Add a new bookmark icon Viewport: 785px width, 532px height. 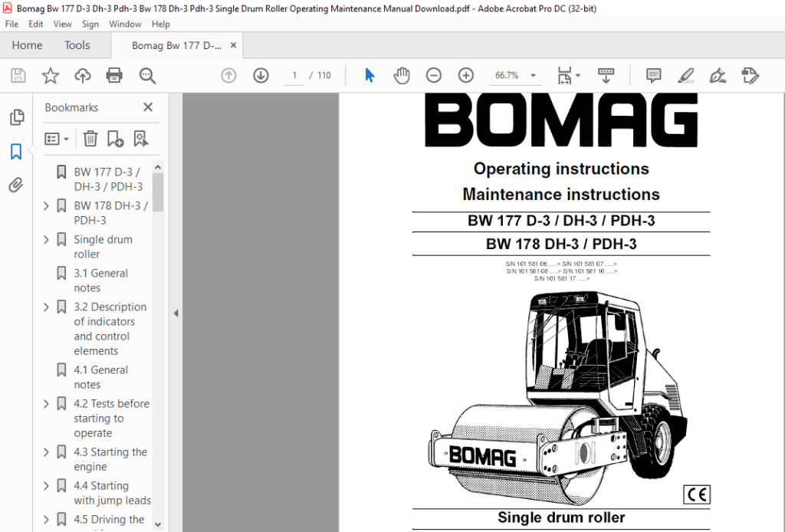[x=115, y=139]
